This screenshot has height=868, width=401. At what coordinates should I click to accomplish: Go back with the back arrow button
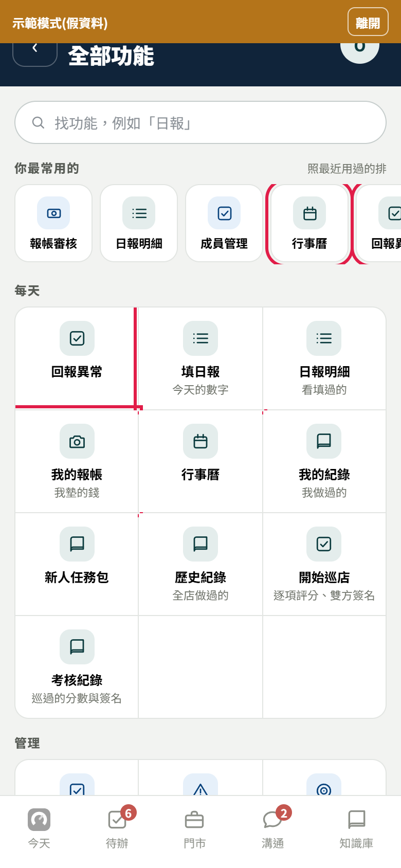pos(34,55)
